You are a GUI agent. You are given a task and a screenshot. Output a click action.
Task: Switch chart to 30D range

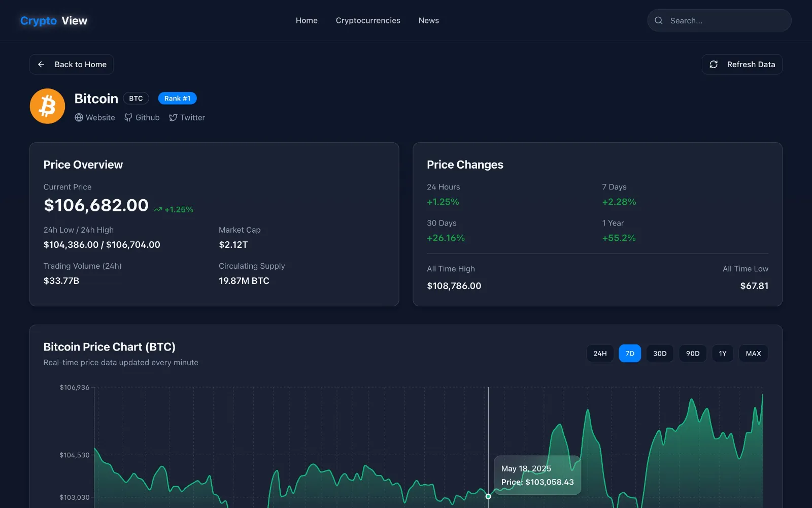point(660,354)
